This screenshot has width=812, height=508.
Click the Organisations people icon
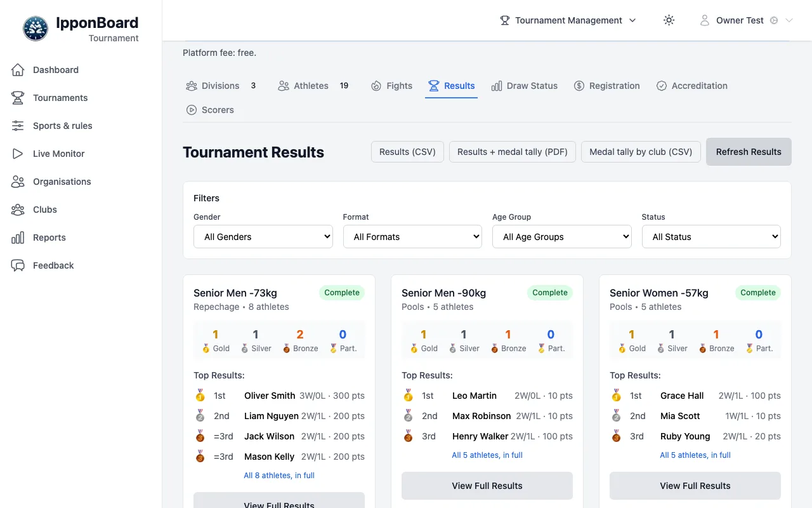[18, 182]
